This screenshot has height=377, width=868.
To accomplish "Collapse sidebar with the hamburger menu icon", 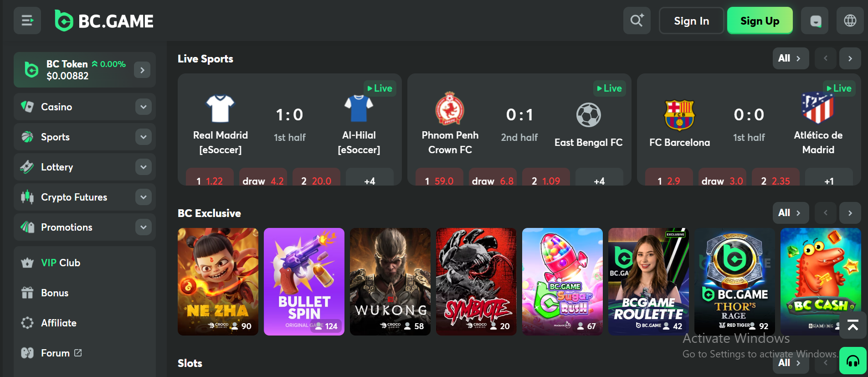I will pos(27,21).
